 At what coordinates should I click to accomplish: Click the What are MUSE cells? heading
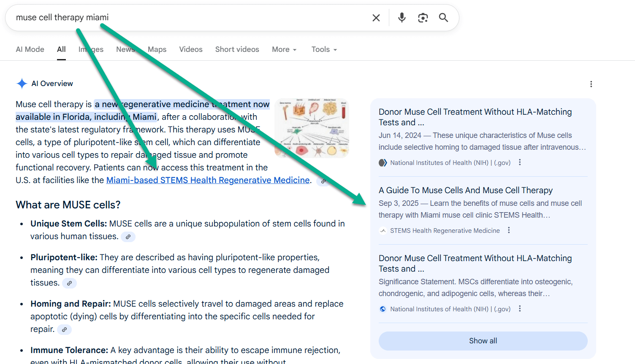pos(68,205)
